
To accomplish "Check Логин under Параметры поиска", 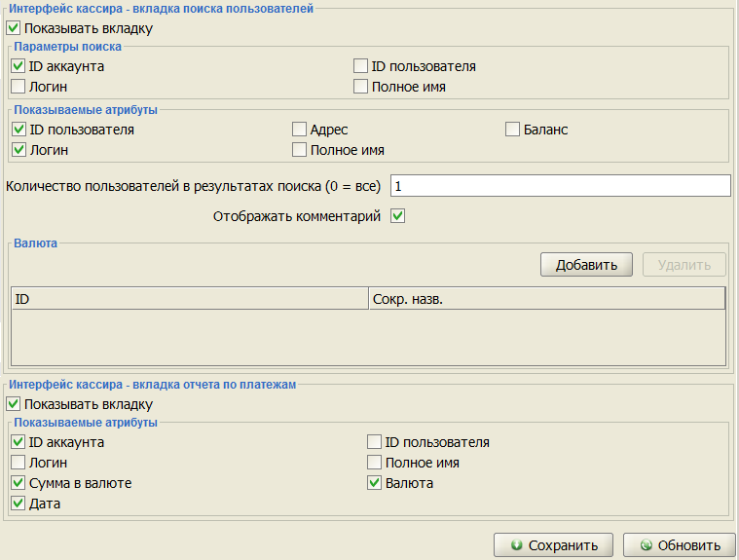I will pos(18,87).
